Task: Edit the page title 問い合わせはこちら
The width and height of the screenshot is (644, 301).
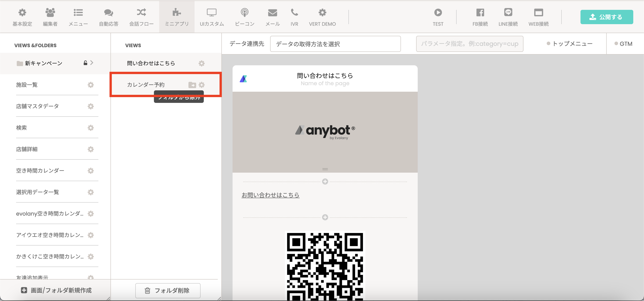Action: [325, 76]
